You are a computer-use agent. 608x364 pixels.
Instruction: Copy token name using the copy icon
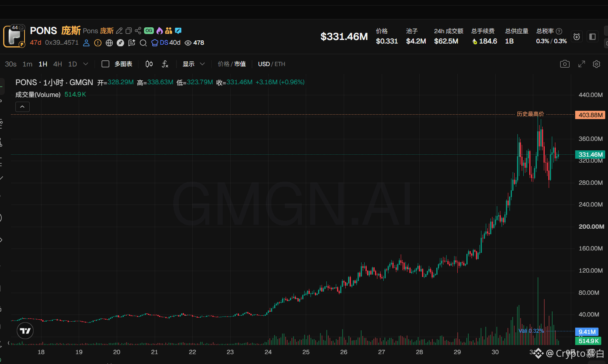pyautogui.click(x=129, y=31)
